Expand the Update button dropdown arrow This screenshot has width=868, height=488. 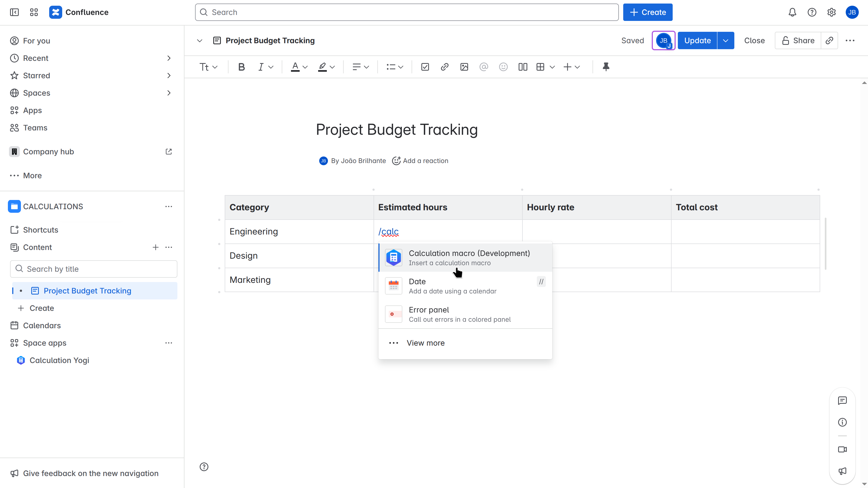[x=725, y=40]
